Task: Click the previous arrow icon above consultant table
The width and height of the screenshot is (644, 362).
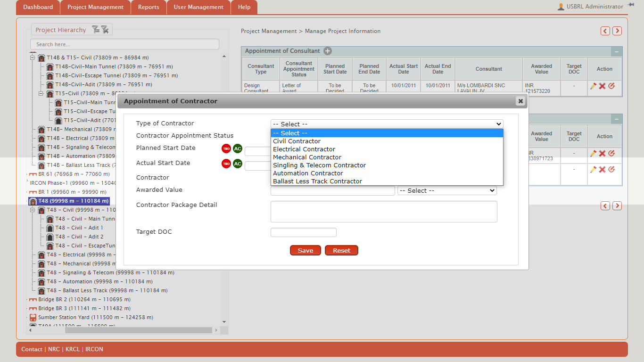Action: coord(605,31)
